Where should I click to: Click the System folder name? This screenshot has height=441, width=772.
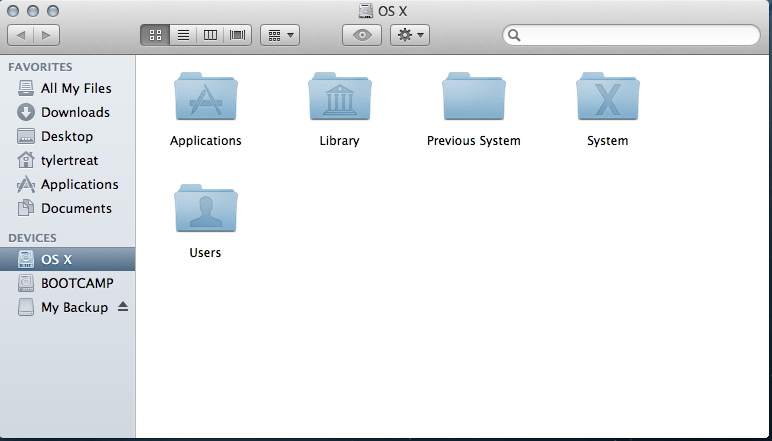pyautogui.click(x=608, y=141)
